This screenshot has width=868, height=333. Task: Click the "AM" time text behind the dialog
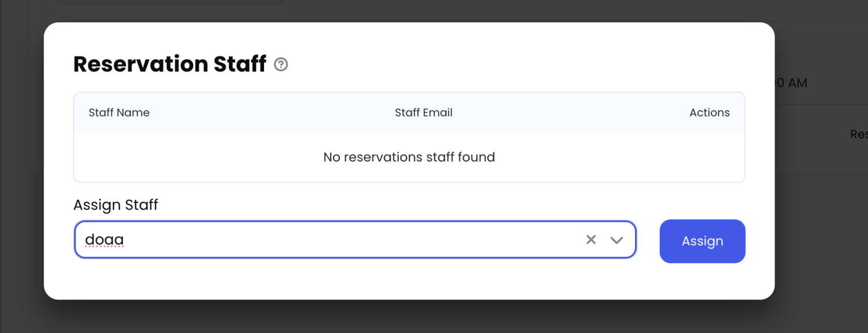tap(797, 83)
